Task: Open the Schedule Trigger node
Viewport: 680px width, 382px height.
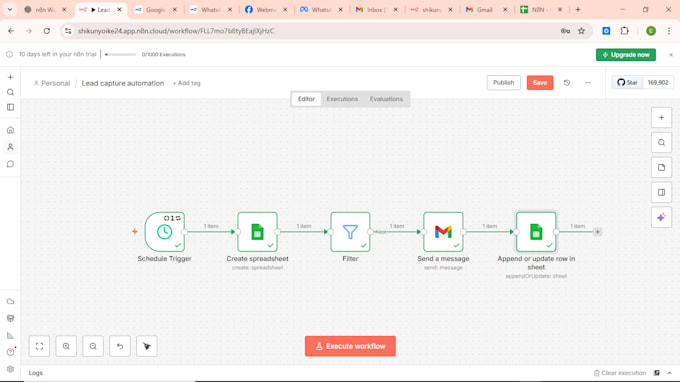Action: point(164,232)
